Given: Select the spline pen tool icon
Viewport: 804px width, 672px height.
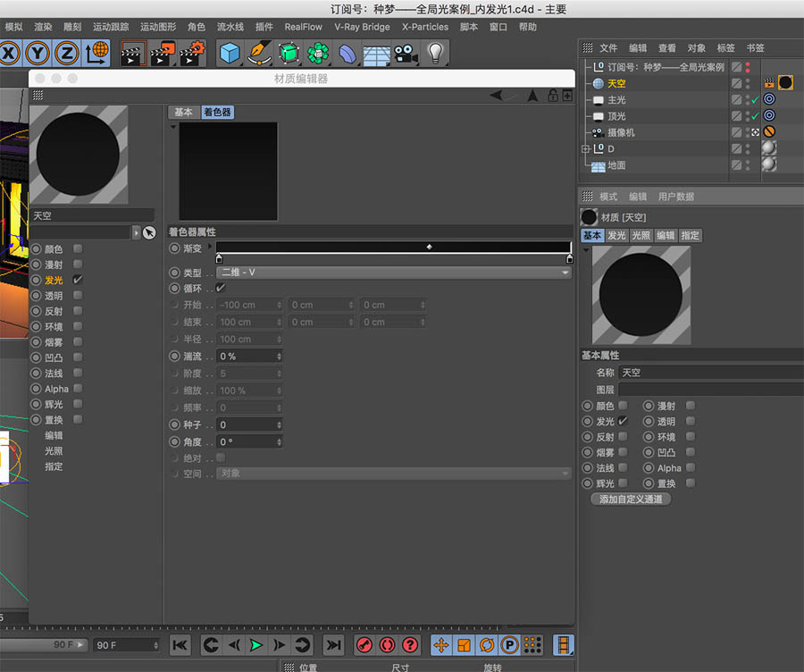Looking at the screenshot, I should pos(259,54).
